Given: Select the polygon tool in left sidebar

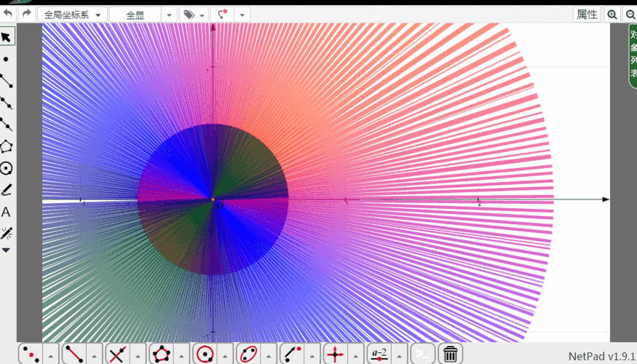Looking at the screenshot, I should click(x=7, y=146).
